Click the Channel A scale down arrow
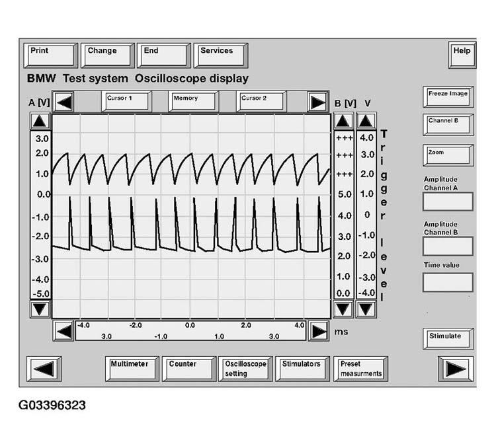The width and height of the screenshot is (496, 448). coord(40,309)
